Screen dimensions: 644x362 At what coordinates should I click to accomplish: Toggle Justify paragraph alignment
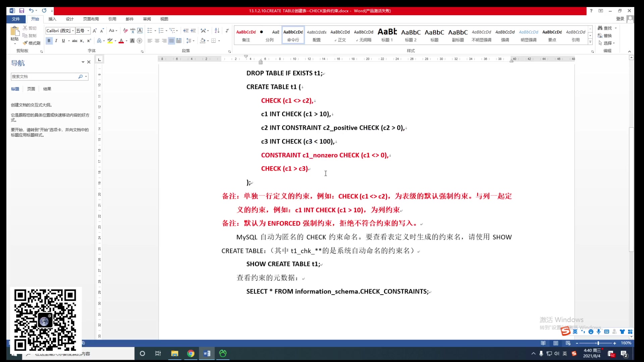[x=171, y=41]
